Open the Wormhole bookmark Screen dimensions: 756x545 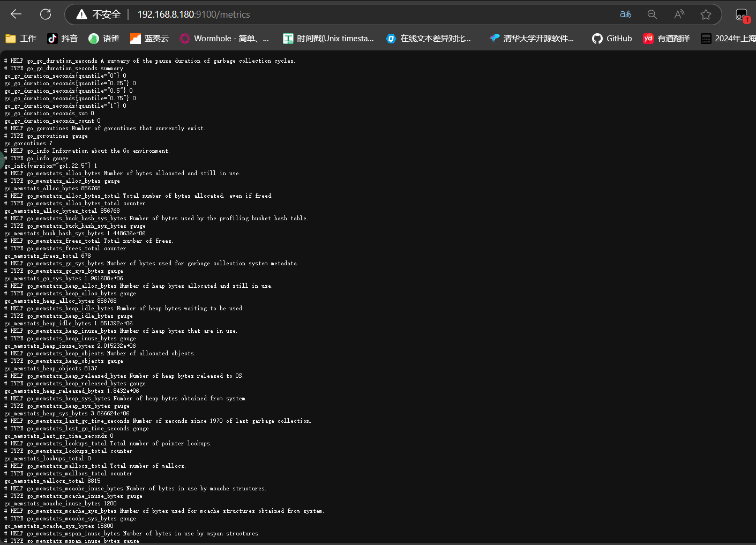coord(224,39)
